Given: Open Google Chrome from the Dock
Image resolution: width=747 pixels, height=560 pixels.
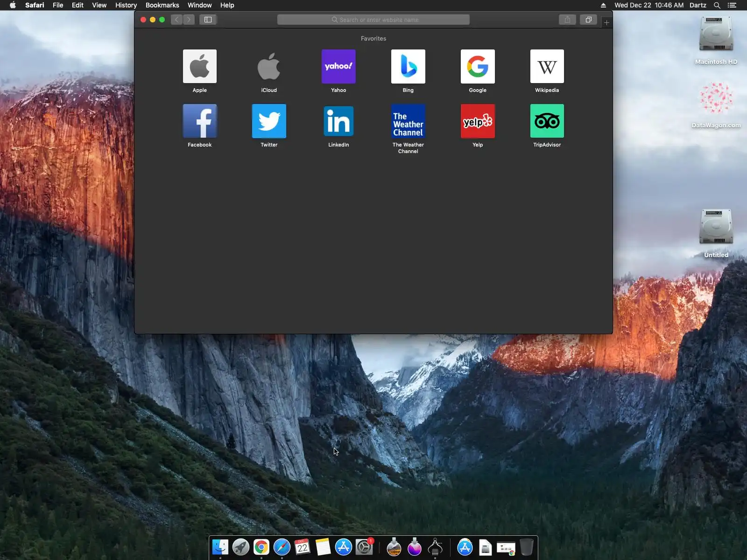Looking at the screenshot, I should [261, 547].
